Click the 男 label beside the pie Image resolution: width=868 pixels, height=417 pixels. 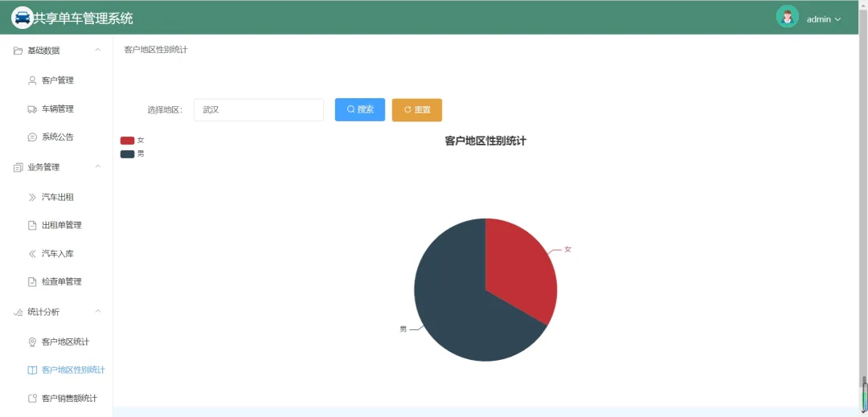403,329
